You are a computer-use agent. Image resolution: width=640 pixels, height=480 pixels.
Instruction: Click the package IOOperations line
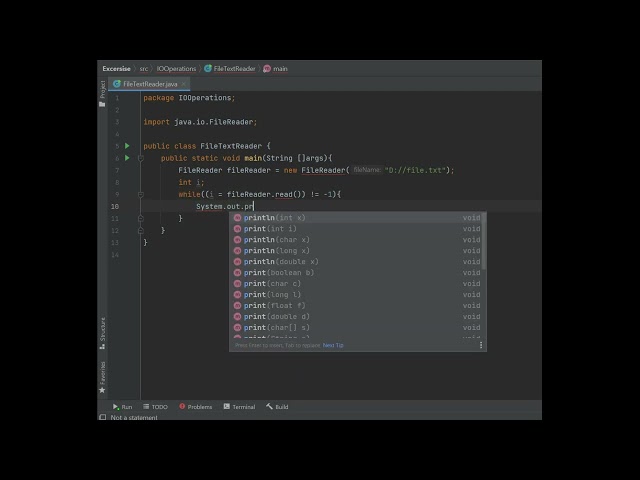[189, 98]
